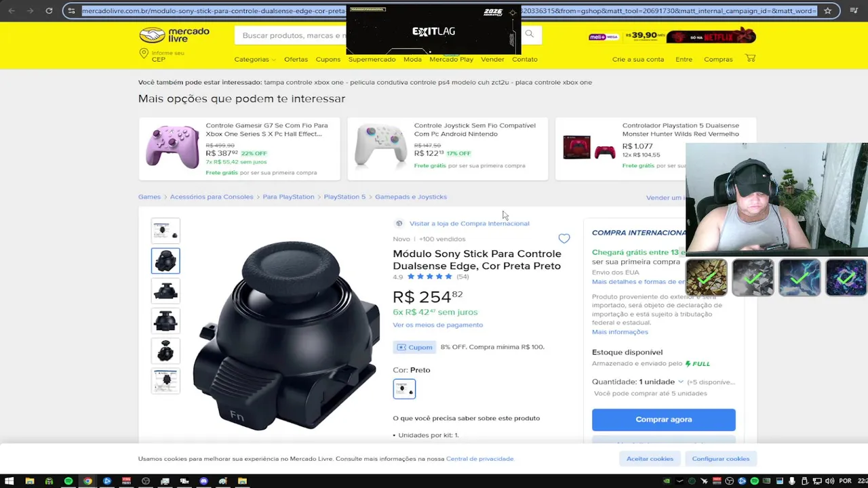Viewport: 868px width, 488px height.
Task: Accept cookies with Aceitar cookies button
Action: point(650,459)
